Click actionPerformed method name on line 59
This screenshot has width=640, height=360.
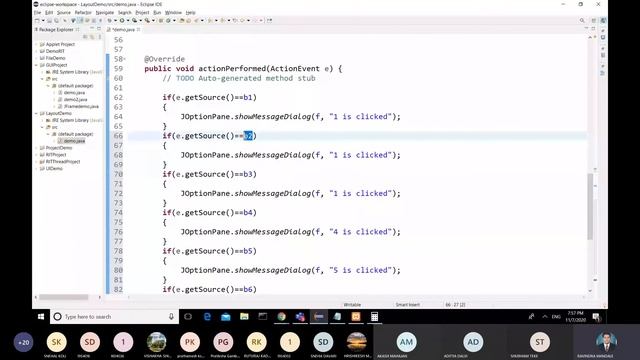tap(232, 69)
